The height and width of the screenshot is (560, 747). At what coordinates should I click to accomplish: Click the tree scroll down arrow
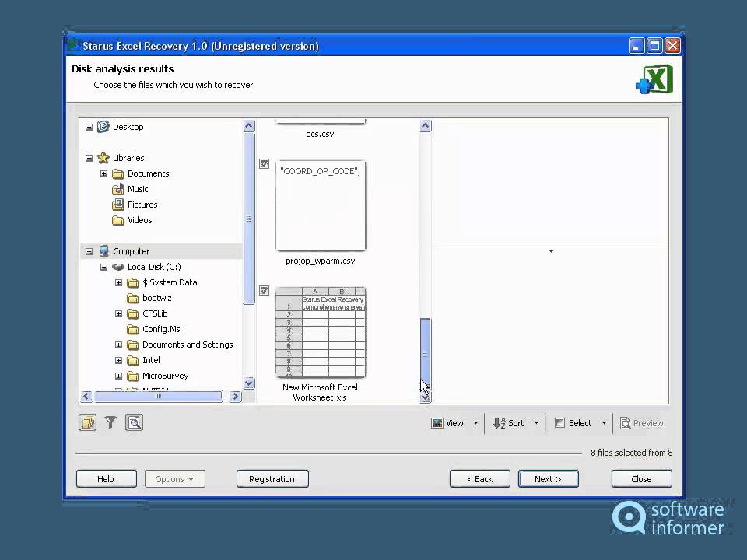[249, 383]
